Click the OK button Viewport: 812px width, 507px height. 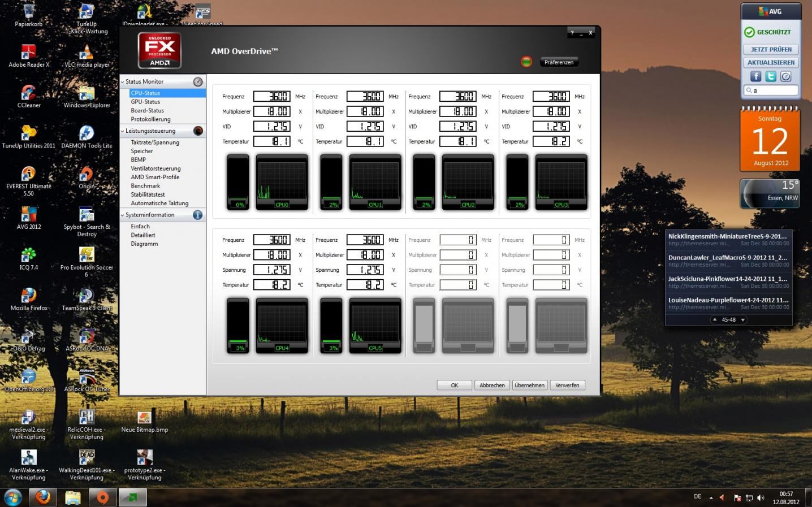pyautogui.click(x=454, y=385)
